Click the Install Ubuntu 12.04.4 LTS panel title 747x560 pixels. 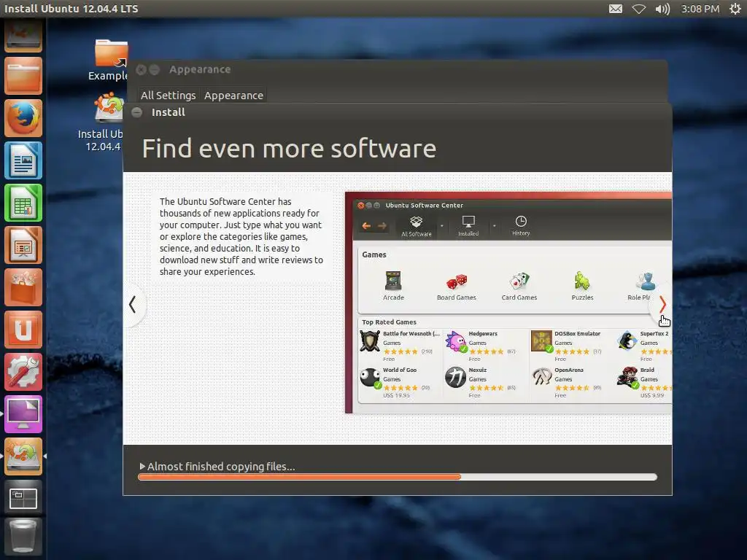pyautogui.click(x=71, y=9)
